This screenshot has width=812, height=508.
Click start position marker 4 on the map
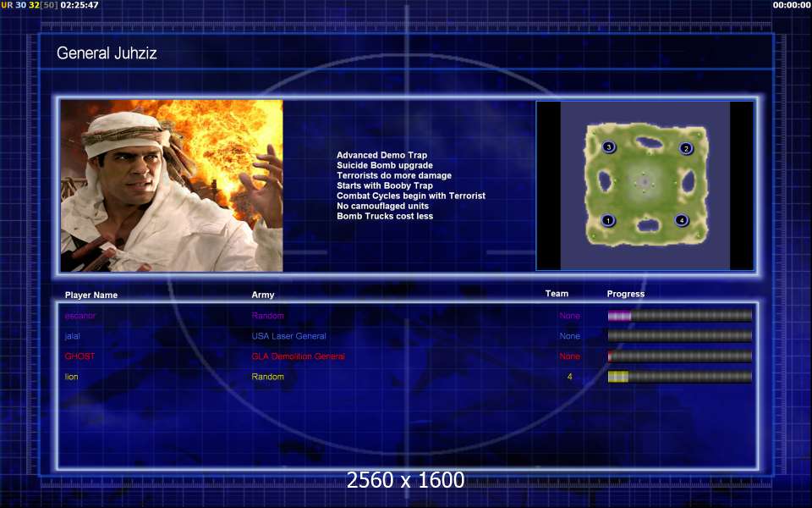tap(682, 220)
